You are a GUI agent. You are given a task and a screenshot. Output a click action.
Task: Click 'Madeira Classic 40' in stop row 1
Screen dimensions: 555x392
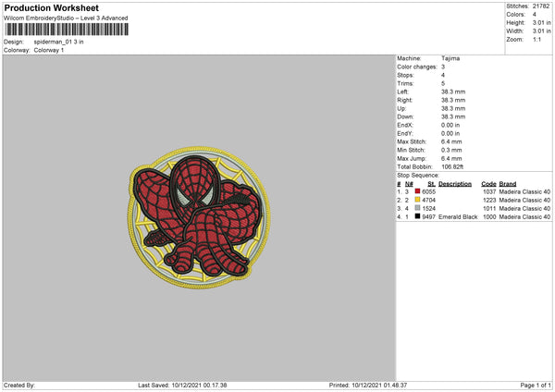point(524,191)
